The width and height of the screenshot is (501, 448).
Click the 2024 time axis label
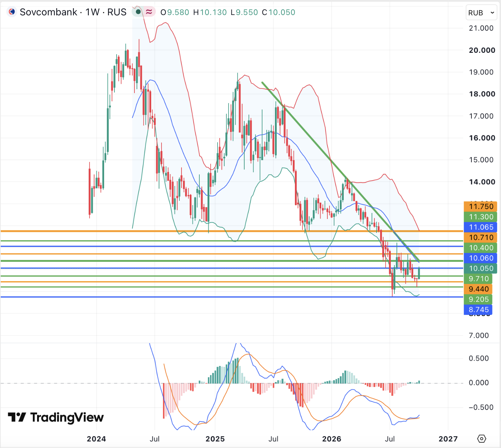coord(96,439)
